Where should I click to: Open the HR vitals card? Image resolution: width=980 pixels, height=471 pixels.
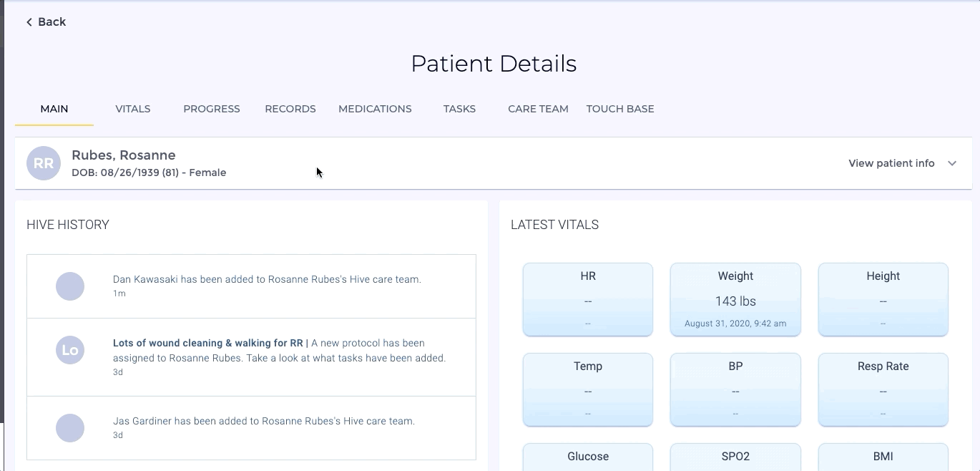pos(588,299)
